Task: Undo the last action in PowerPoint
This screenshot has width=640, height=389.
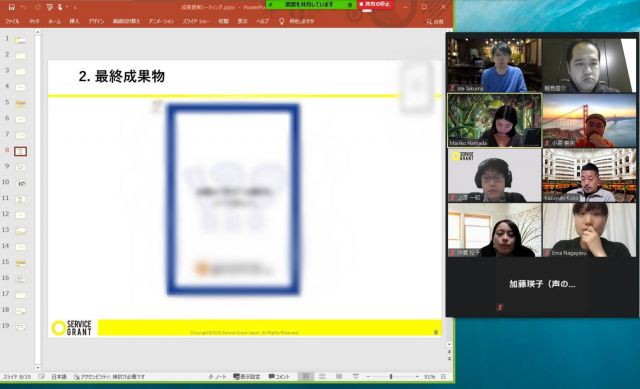Action: (23, 7)
